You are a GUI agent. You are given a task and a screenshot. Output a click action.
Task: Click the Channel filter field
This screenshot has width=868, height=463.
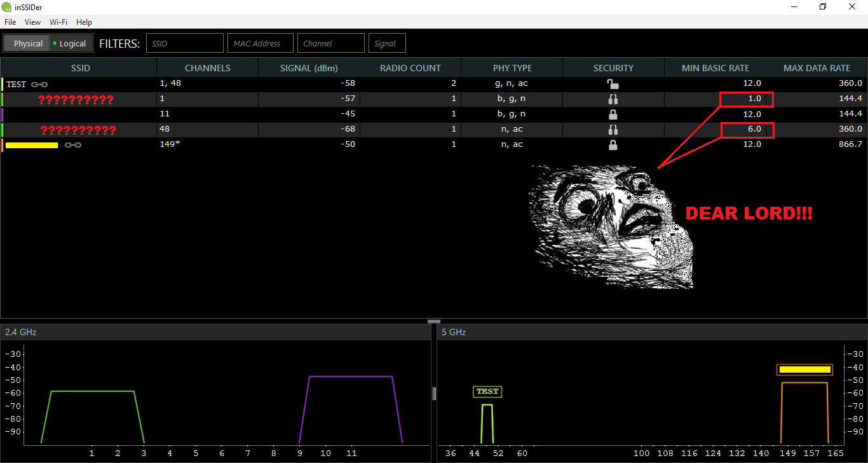[x=331, y=43]
